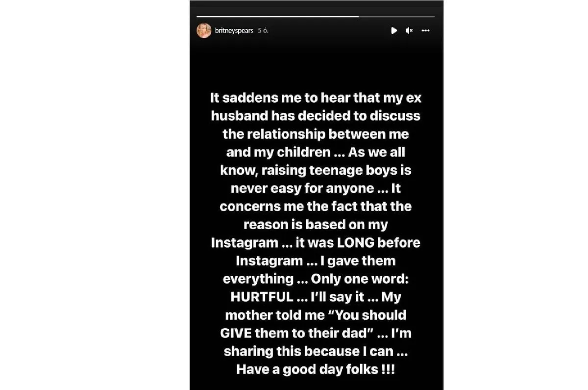Open the britneyspears profile picture
This screenshot has width=588, height=390.
tap(204, 30)
